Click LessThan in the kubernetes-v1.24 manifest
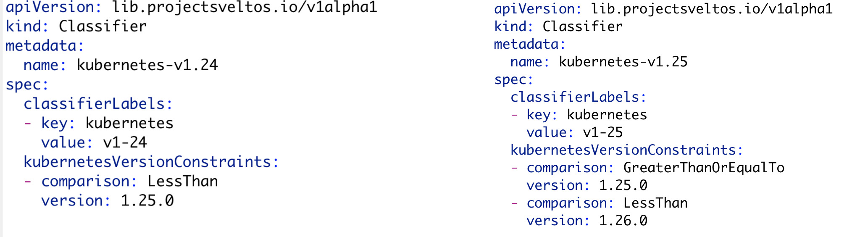Image resolution: width=868 pixels, height=237 pixels. (183, 182)
